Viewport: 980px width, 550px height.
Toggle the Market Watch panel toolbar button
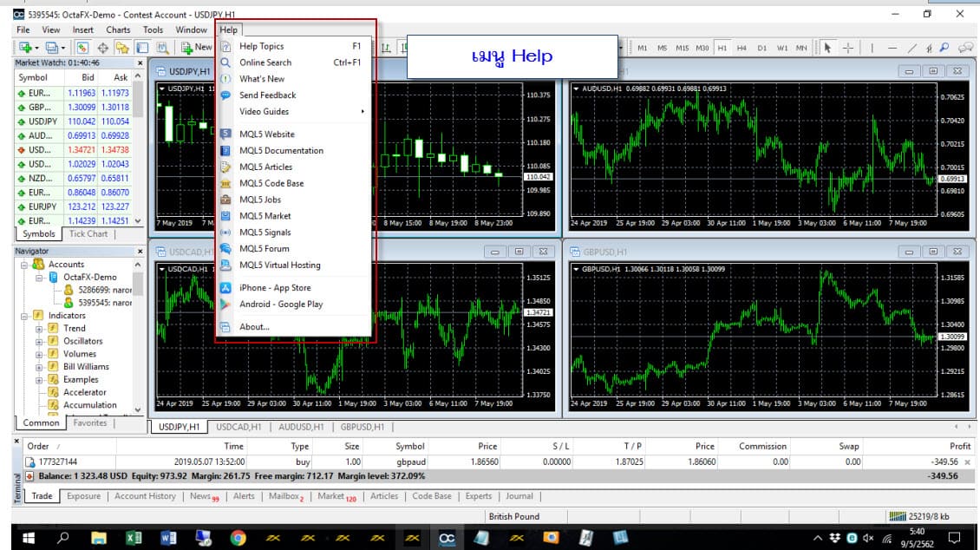pyautogui.click(x=83, y=48)
